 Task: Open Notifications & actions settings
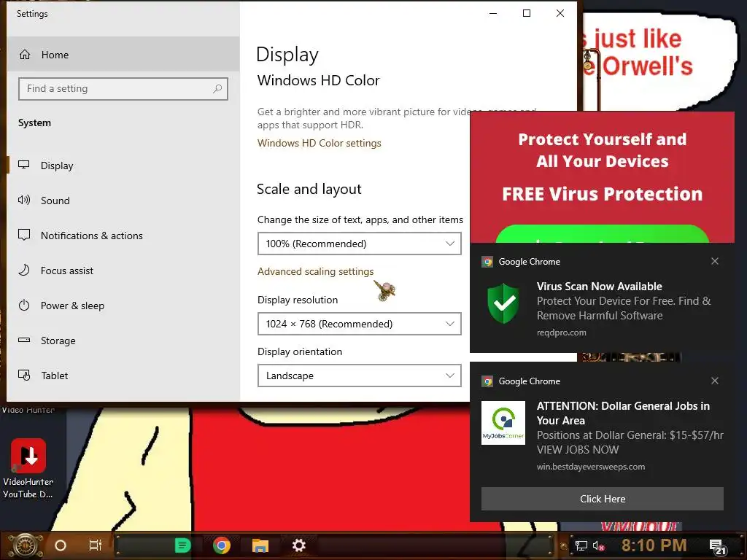(x=123, y=236)
